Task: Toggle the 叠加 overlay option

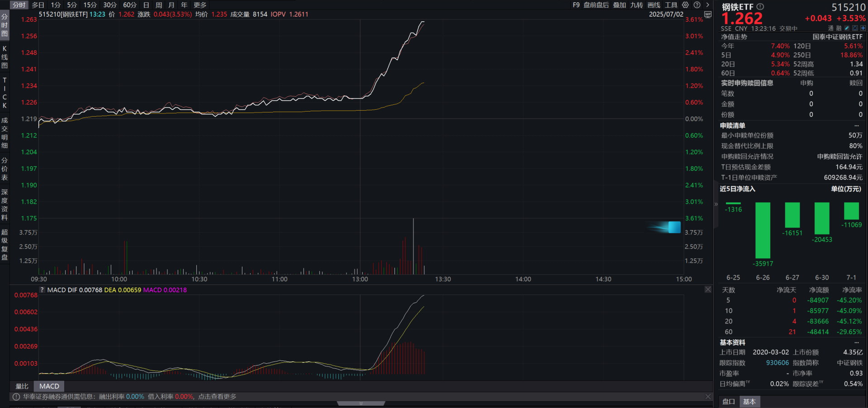Action: tap(619, 5)
